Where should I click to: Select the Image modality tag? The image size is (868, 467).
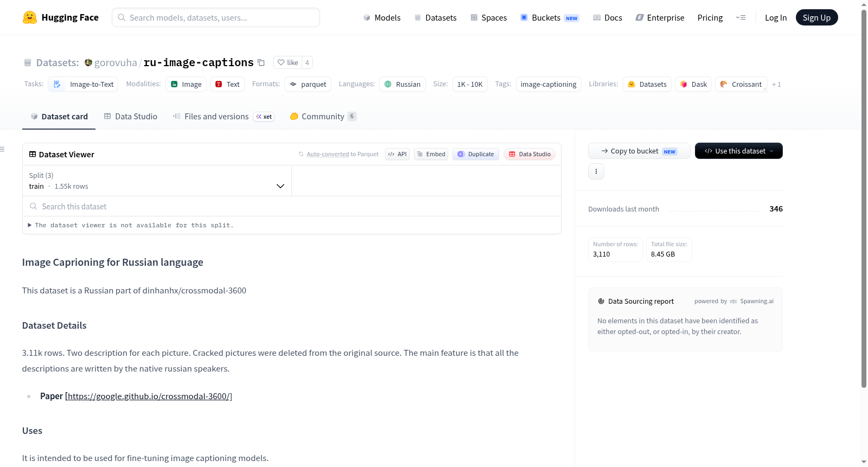click(x=186, y=84)
